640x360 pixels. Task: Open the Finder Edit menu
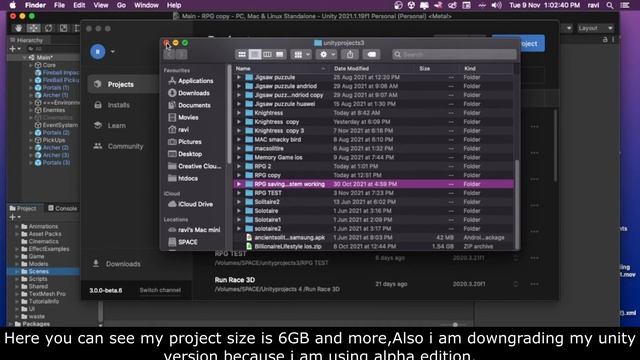pyautogui.click(x=79, y=5)
